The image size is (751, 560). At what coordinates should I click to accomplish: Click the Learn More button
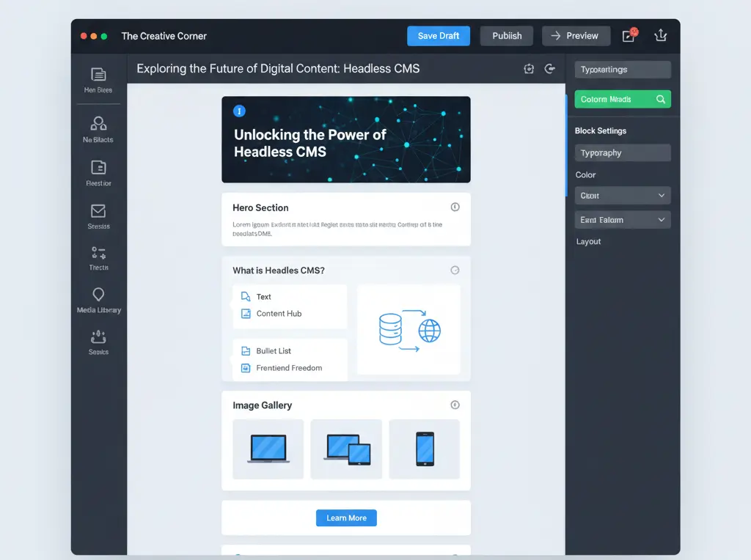coord(346,517)
